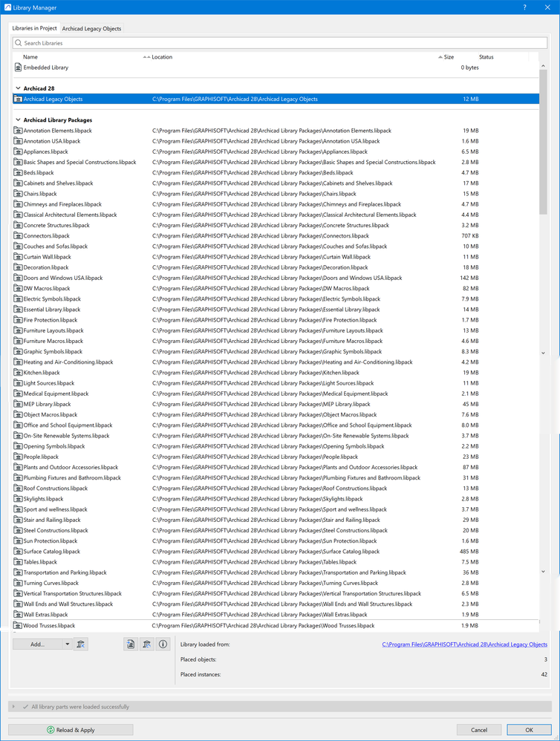The height and width of the screenshot is (741, 560).
Task: Confirm with the OK button
Action: pyautogui.click(x=530, y=730)
